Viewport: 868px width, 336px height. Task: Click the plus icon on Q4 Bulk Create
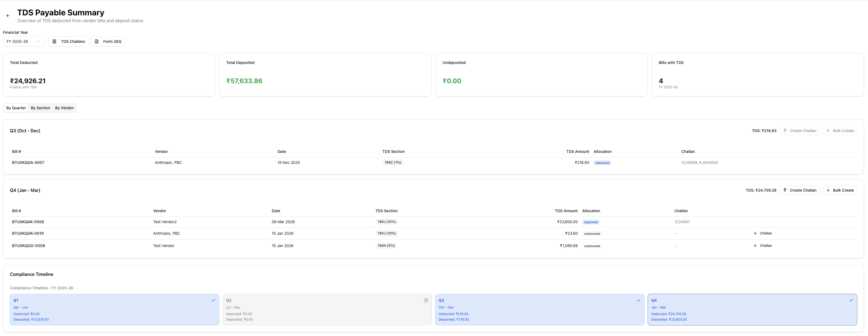[x=828, y=190]
